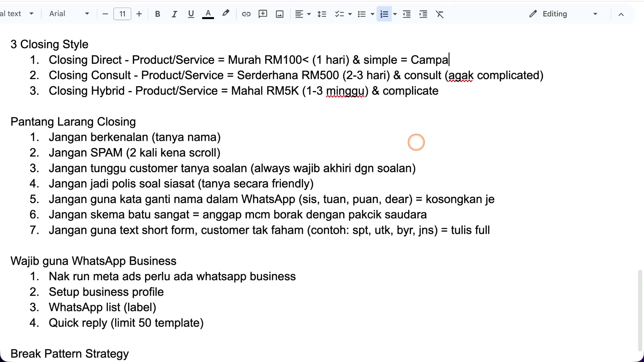644x362 pixels.
Task: Insert a checklist
Action: [x=339, y=14]
